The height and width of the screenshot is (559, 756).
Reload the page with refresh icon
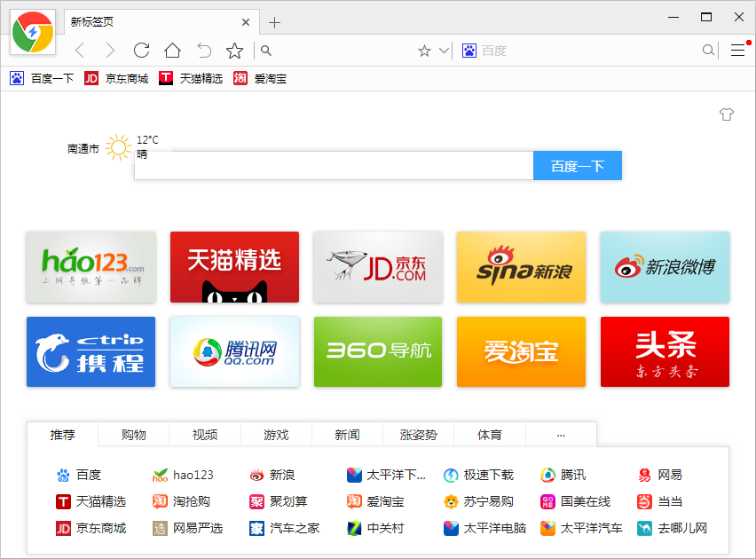point(141,51)
